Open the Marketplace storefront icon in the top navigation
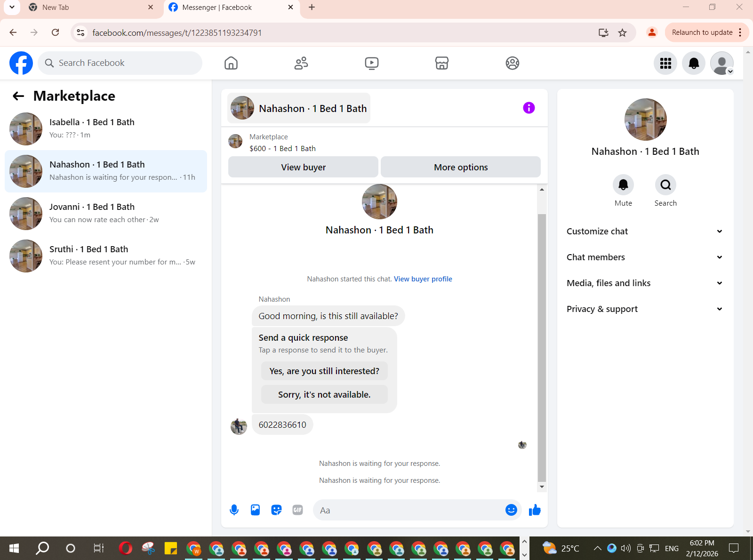 (x=442, y=63)
